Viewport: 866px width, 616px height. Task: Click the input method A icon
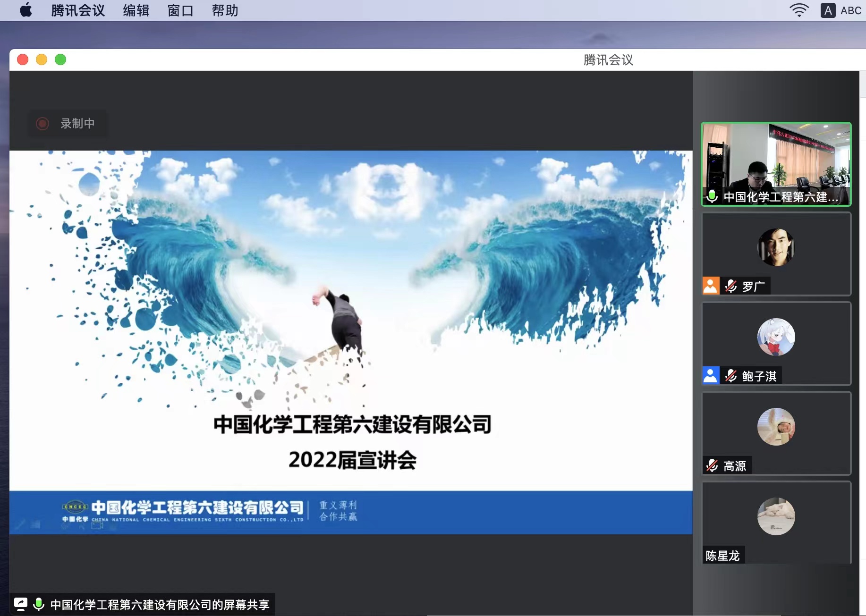(828, 10)
